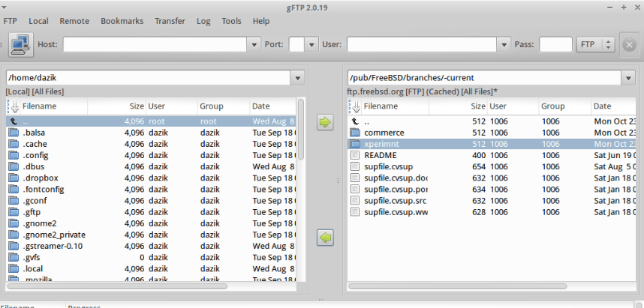644x308 pixels.
Task: Open the window menu arrow in titlebar
Action: (4, 7)
